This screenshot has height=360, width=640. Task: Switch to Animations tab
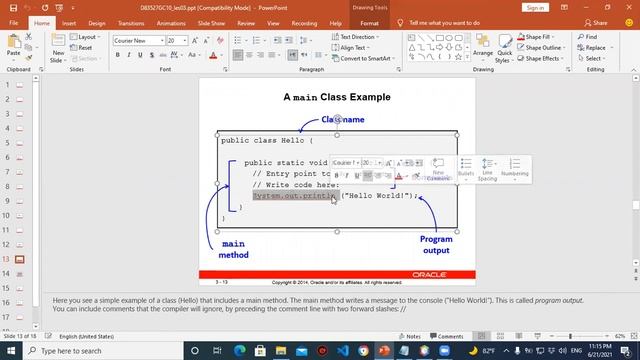click(171, 23)
